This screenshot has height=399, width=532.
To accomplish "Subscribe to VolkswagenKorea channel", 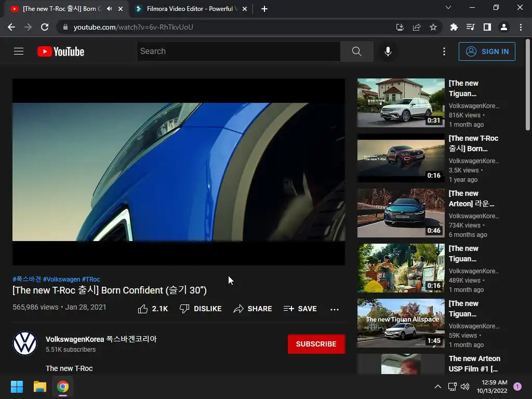I will [316, 344].
